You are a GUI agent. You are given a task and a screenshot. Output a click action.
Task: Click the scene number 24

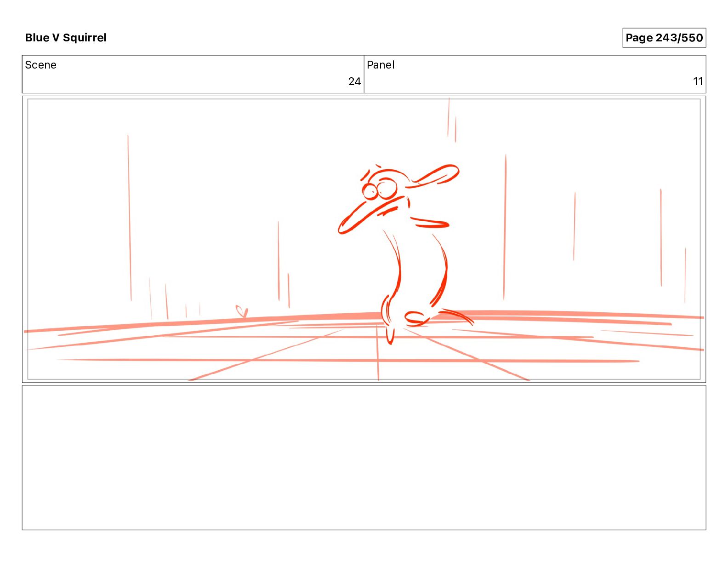point(354,81)
